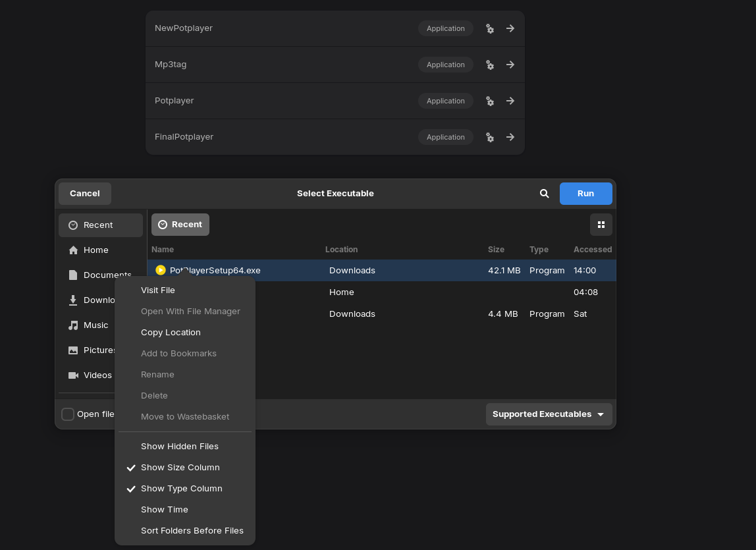Screen dimensions: 756x550
Task: Enable Show Time option
Action: click(184, 509)
